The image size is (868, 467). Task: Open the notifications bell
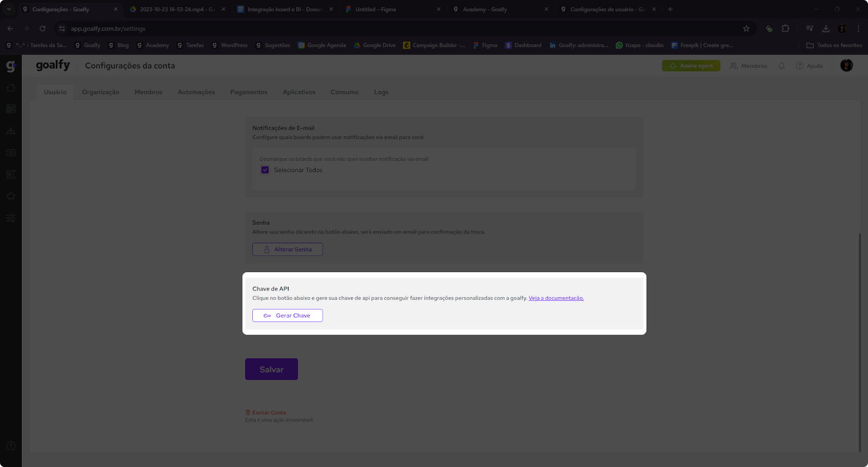(782, 66)
